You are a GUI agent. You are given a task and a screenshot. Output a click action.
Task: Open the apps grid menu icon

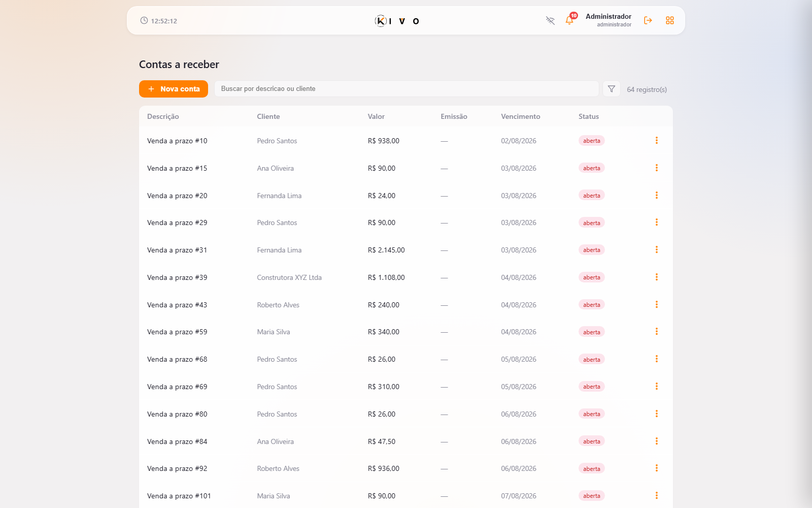point(670,20)
